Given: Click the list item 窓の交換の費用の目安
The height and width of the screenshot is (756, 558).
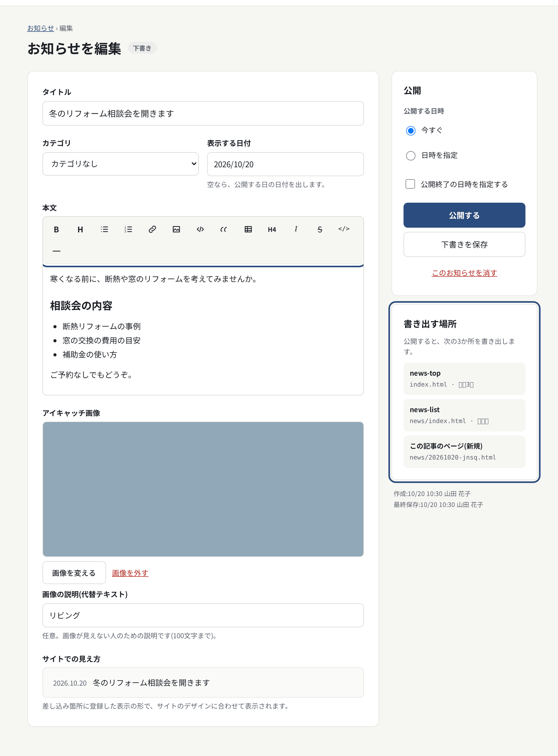Looking at the screenshot, I should pyautogui.click(x=102, y=340).
